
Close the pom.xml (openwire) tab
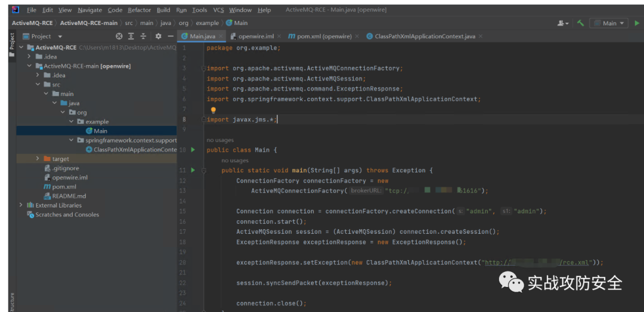[357, 36]
